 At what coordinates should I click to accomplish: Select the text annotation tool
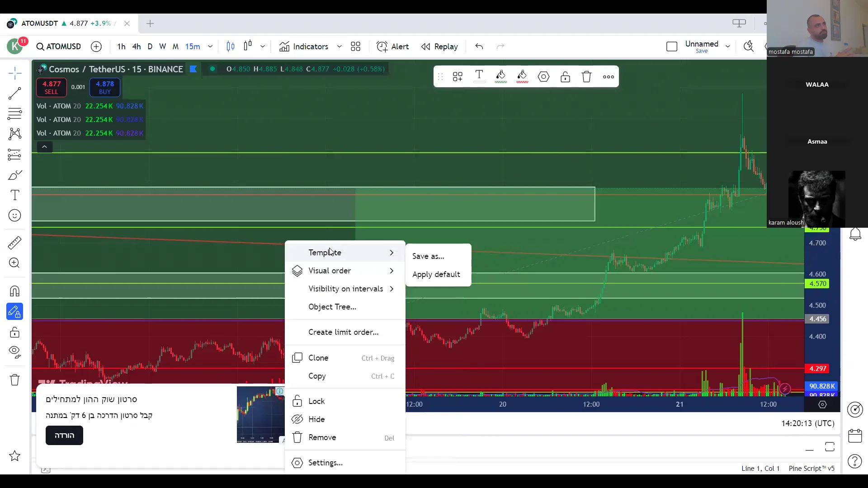14,195
